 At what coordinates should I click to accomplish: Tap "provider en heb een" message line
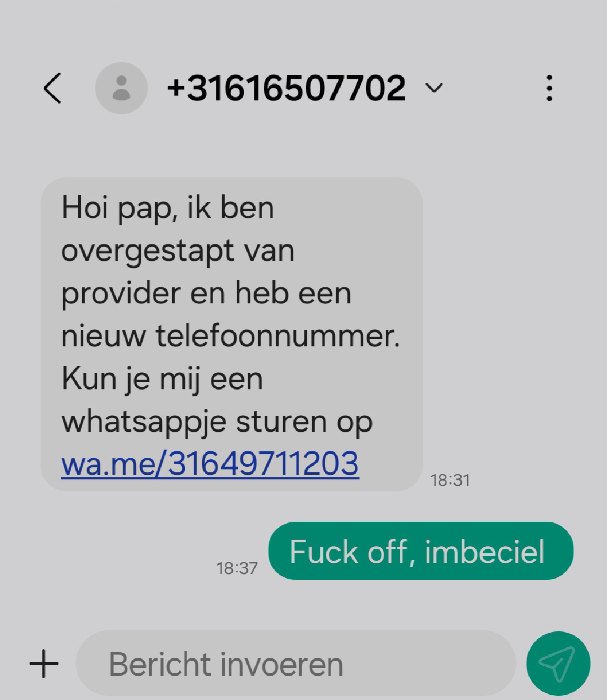pyautogui.click(x=206, y=294)
